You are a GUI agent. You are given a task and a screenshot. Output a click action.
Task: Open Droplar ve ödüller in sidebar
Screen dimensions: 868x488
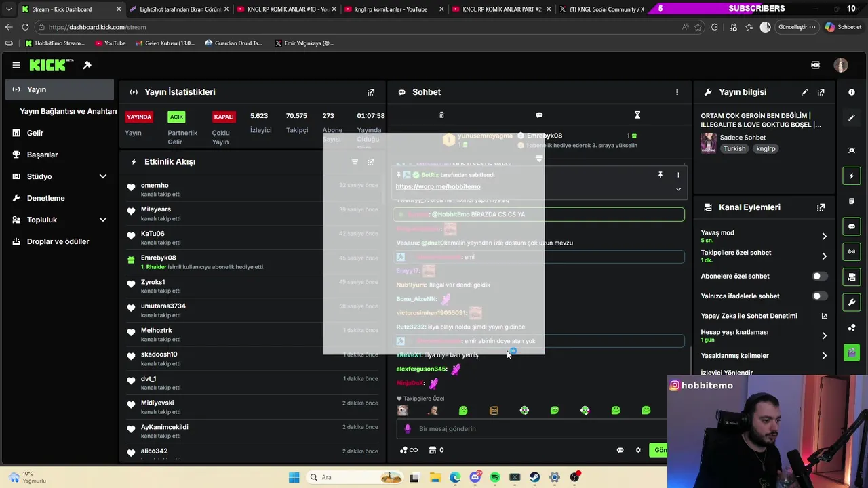[58, 241]
